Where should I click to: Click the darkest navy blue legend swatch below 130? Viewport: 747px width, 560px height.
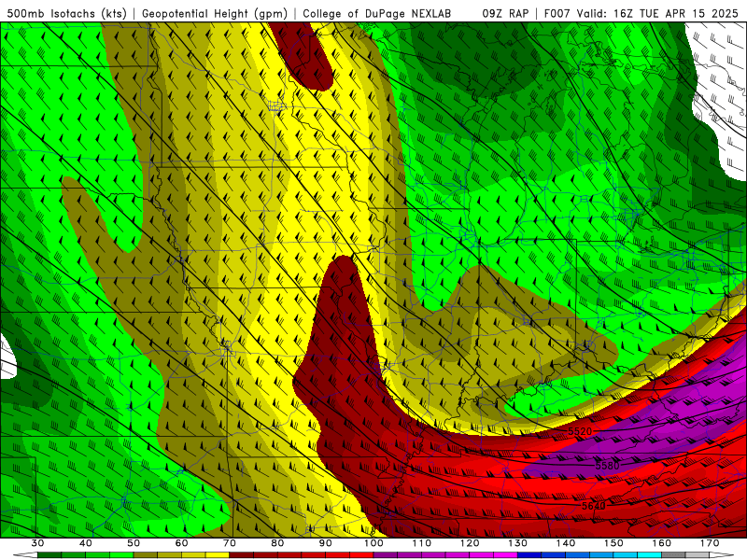pos(529,555)
